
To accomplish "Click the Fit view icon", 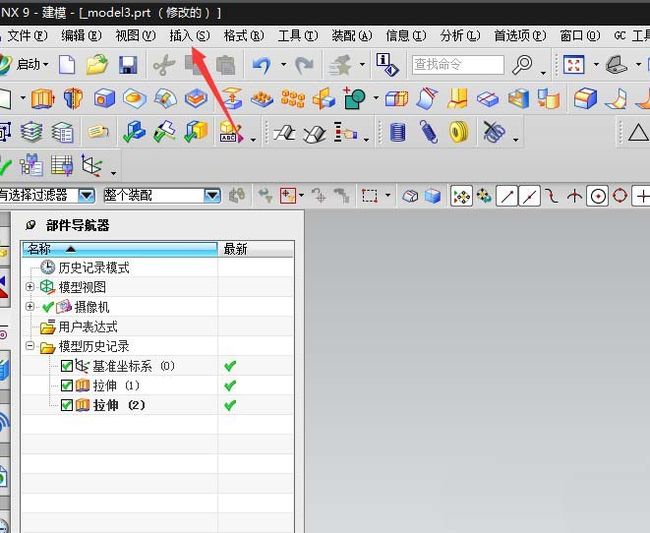I will 574,65.
